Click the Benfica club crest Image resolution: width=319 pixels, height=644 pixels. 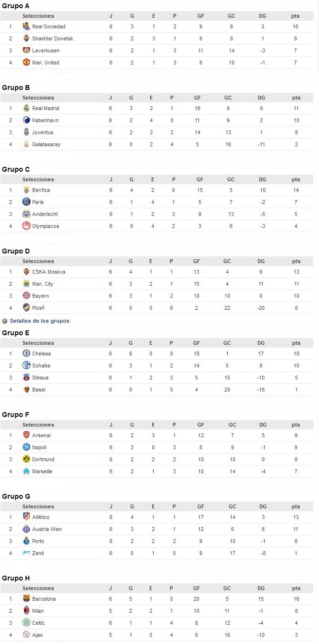[x=26, y=190]
